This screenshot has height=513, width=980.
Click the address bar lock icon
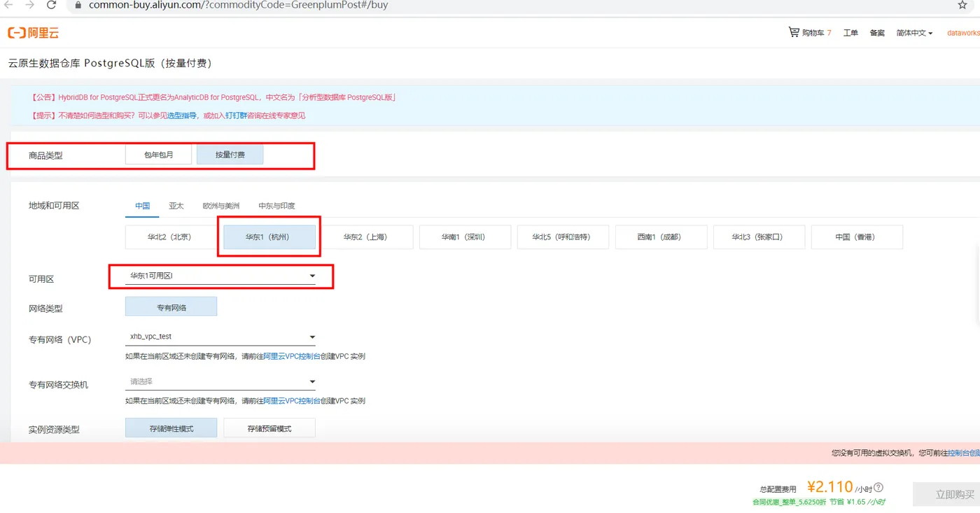[x=79, y=5]
